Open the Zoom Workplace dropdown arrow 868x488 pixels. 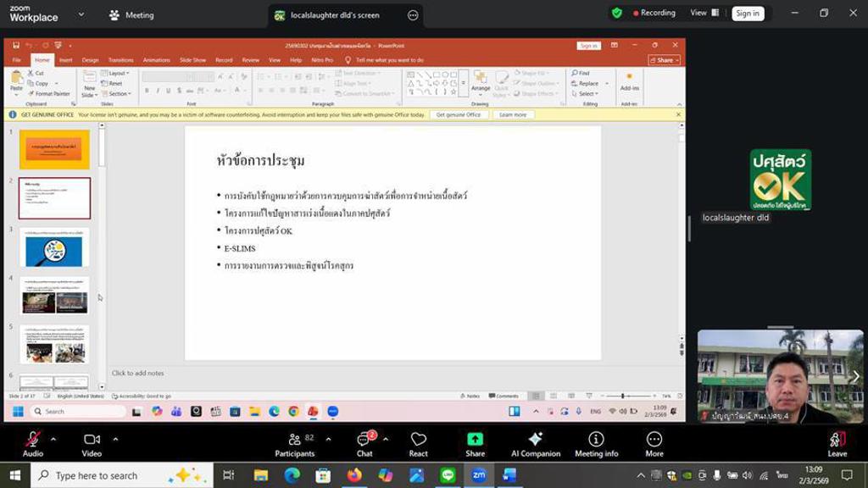tap(81, 14)
